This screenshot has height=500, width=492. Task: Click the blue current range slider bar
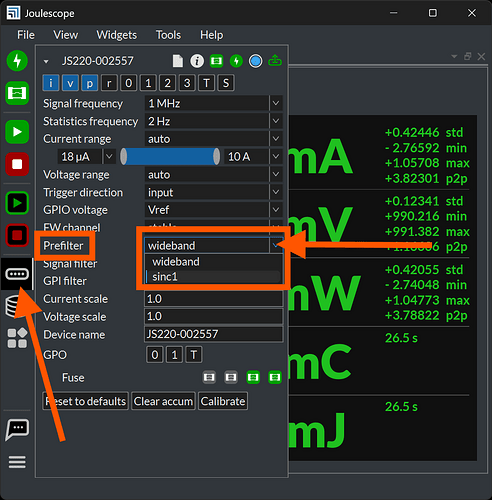[170, 157]
